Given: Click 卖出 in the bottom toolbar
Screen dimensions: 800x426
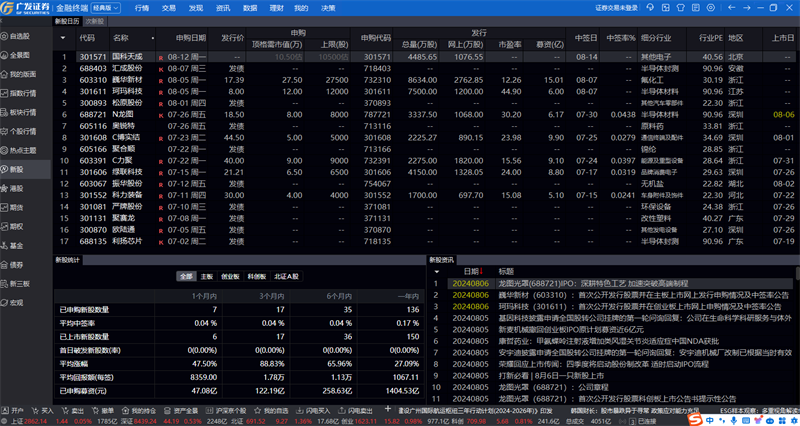Looking at the screenshot, I should 72,410.
